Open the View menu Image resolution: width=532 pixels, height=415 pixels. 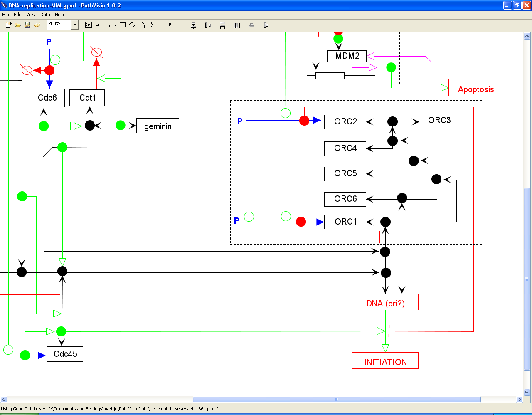pyautogui.click(x=31, y=15)
